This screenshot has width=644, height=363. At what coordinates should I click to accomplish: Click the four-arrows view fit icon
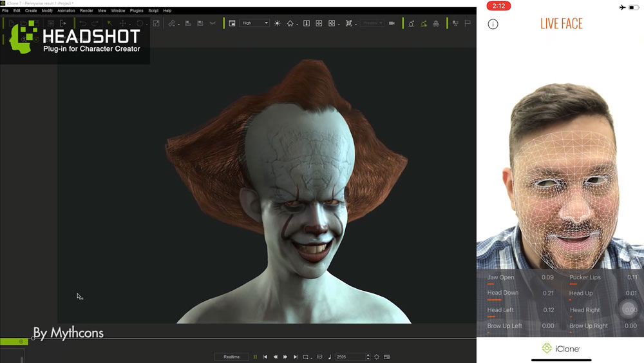coord(319,23)
